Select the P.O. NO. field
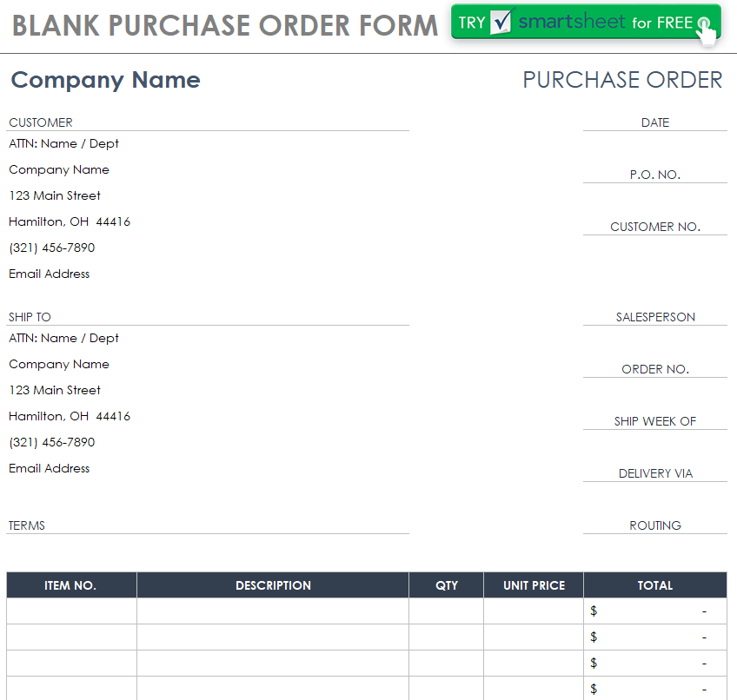 click(x=654, y=175)
